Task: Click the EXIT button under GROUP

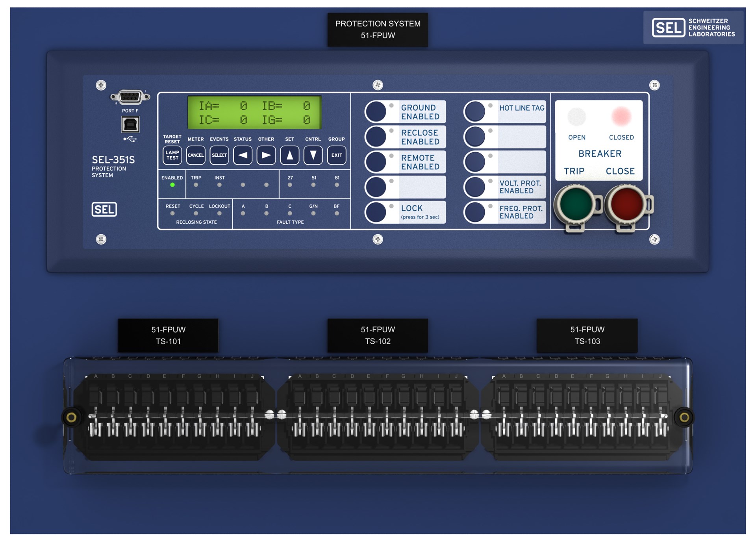Action: coord(337,155)
